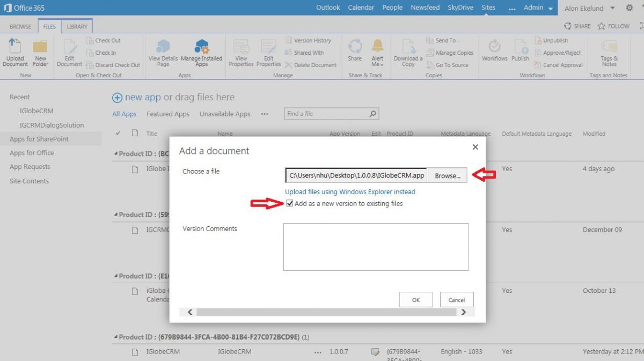Click the file path input field
The height and width of the screenshot is (361, 644).
click(x=356, y=175)
